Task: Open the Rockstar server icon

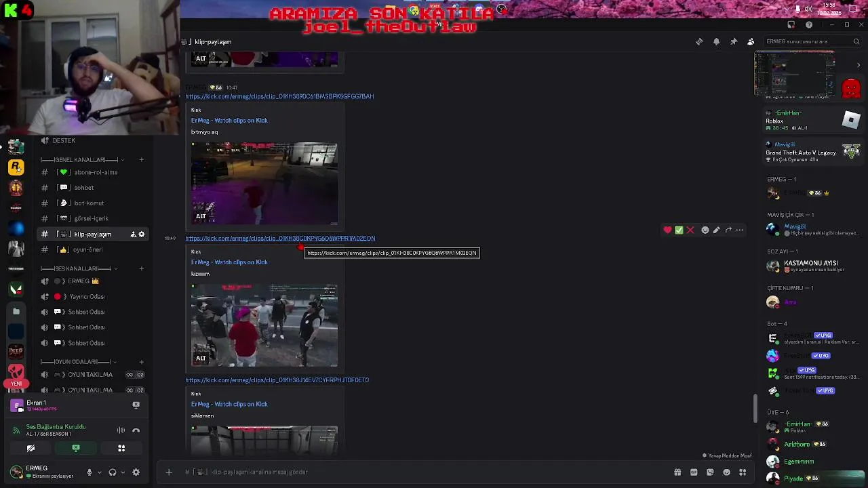Action: tap(16, 167)
